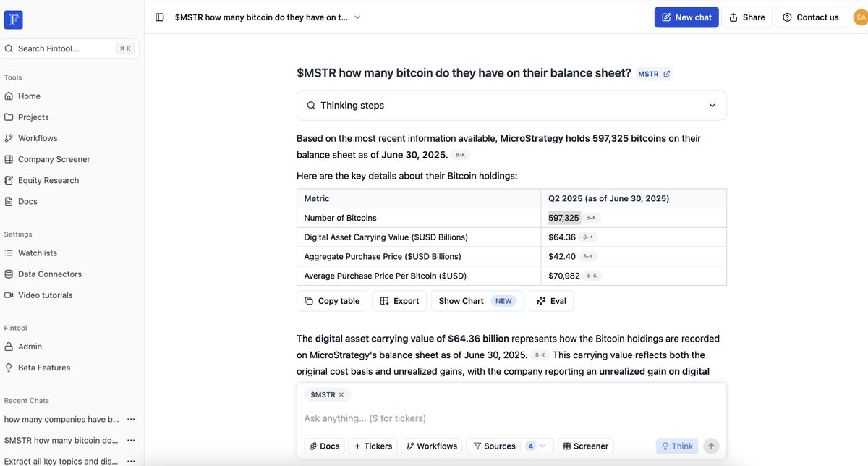Export the table

coord(399,301)
